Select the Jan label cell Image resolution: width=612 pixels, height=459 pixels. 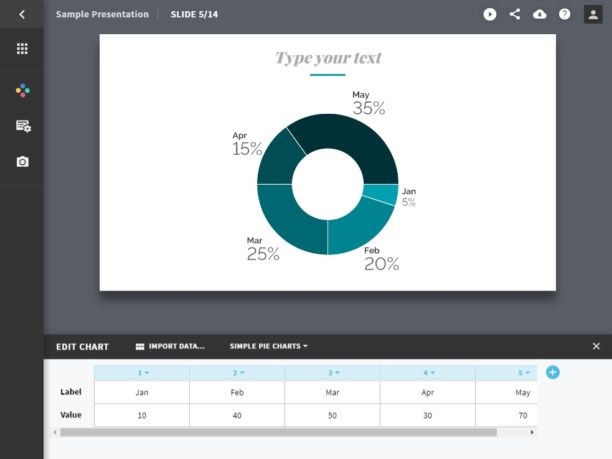click(142, 392)
